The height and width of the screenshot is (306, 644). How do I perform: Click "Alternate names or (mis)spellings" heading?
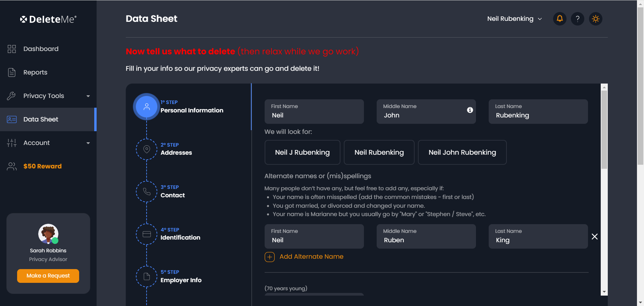coord(318,176)
